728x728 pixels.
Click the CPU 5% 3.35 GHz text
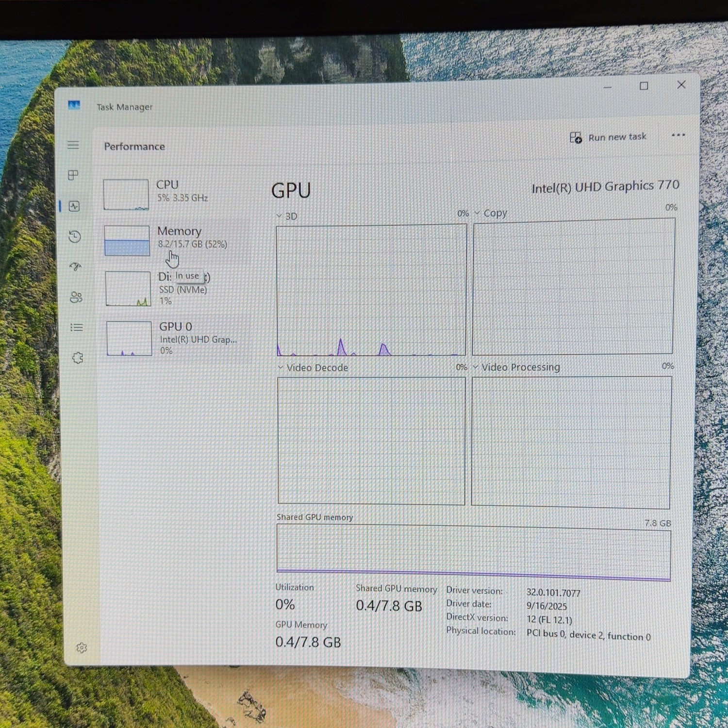tap(182, 198)
